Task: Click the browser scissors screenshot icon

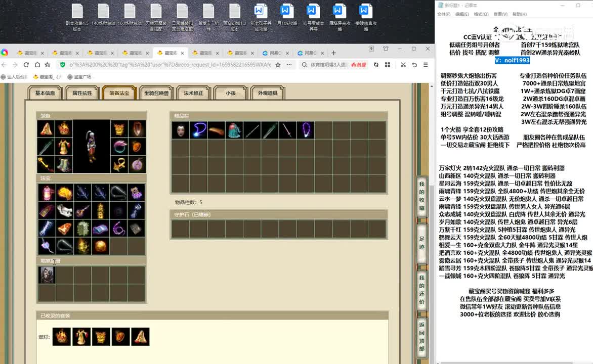Action: coord(403,65)
